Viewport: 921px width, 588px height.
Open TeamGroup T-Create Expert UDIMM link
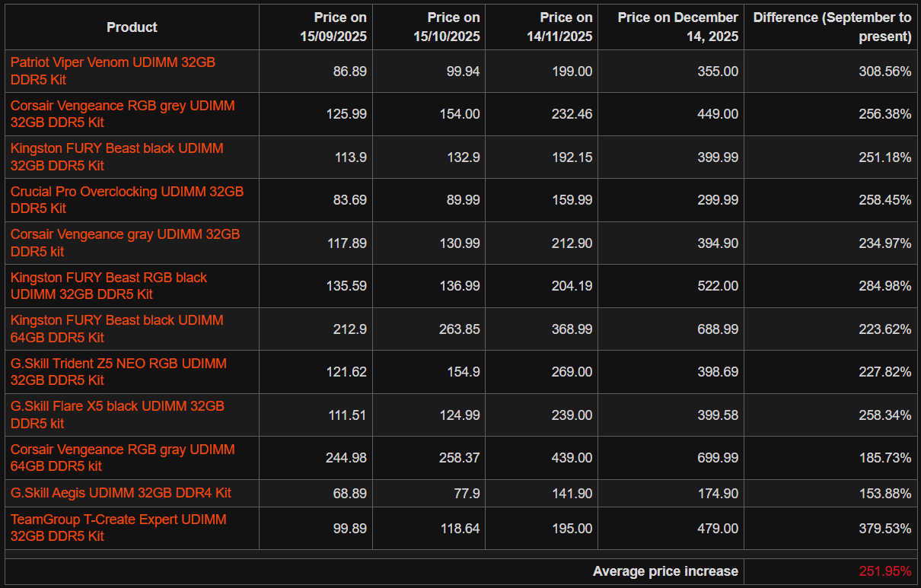(x=119, y=520)
